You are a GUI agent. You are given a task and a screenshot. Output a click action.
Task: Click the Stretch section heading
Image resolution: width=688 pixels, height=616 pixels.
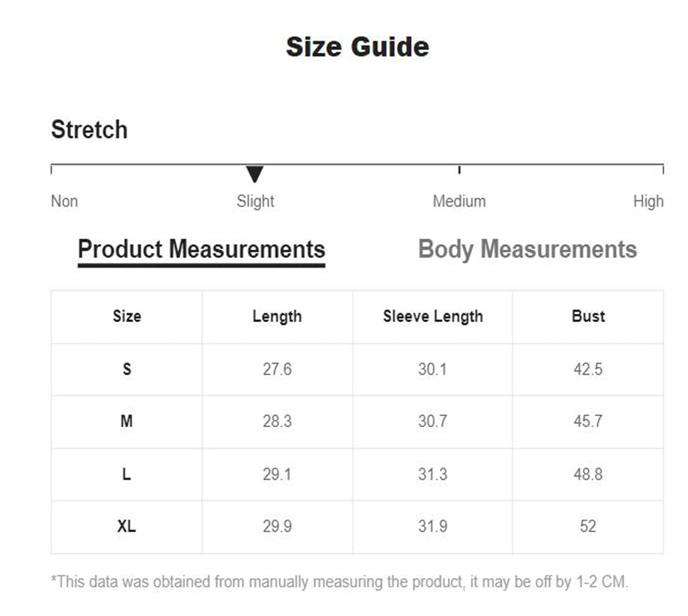coord(89,129)
